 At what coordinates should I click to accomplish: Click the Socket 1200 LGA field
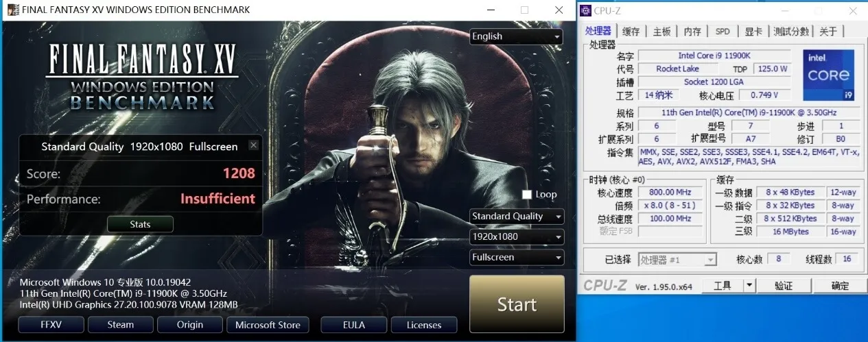[715, 82]
